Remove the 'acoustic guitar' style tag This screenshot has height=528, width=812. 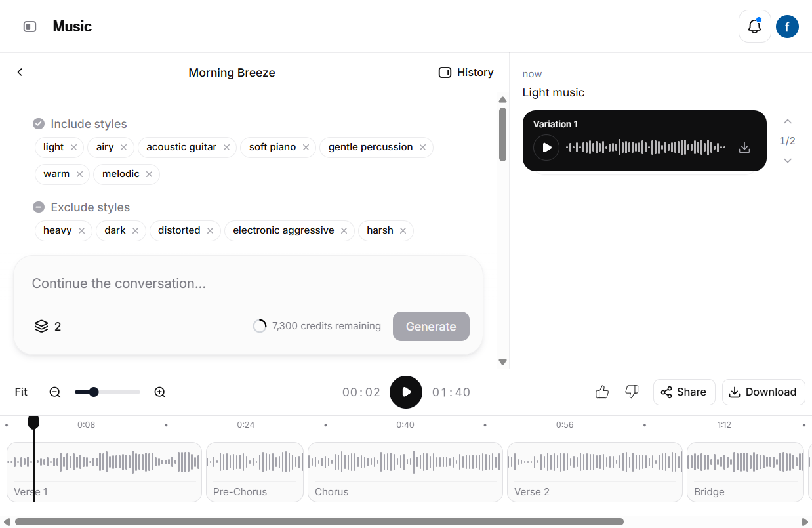226,148
